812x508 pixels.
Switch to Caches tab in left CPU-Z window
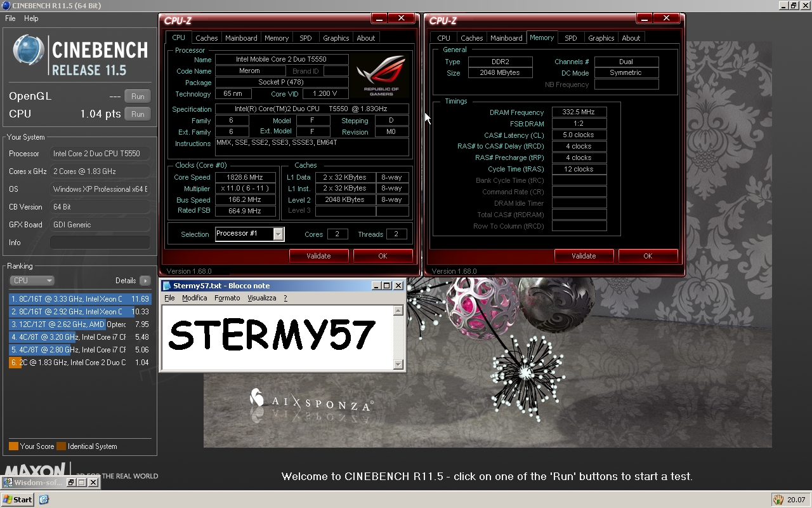(207, 38)
